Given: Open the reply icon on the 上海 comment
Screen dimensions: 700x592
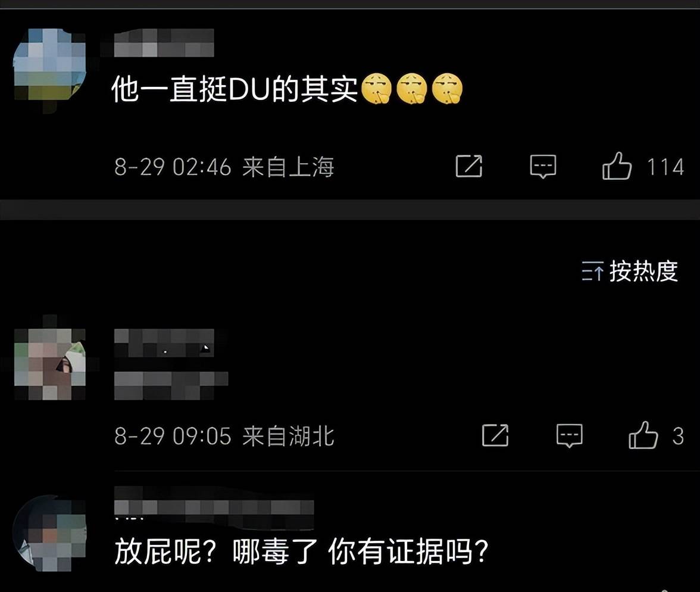Looking at the screenshot, I should click(x=543, y=167).
